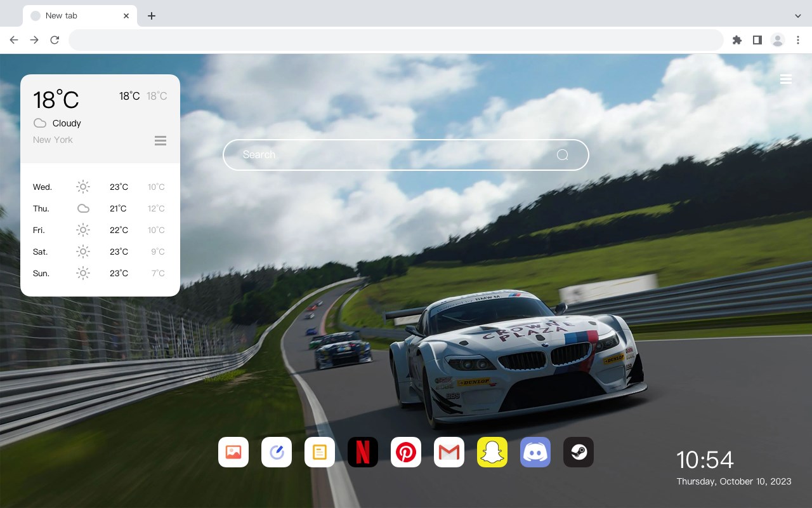The image size is (812, 508).
Task: Click the Search input field
Action: (406, 155)
